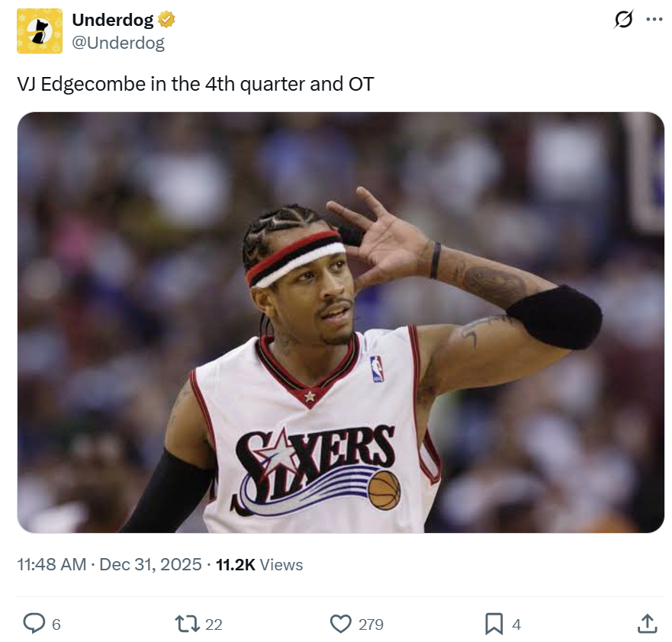Image resolution: width=672 pixels, height=642 pixels.
Task: Click the gold verified badge
Action: pyautogui.click(x=166, y=20)
